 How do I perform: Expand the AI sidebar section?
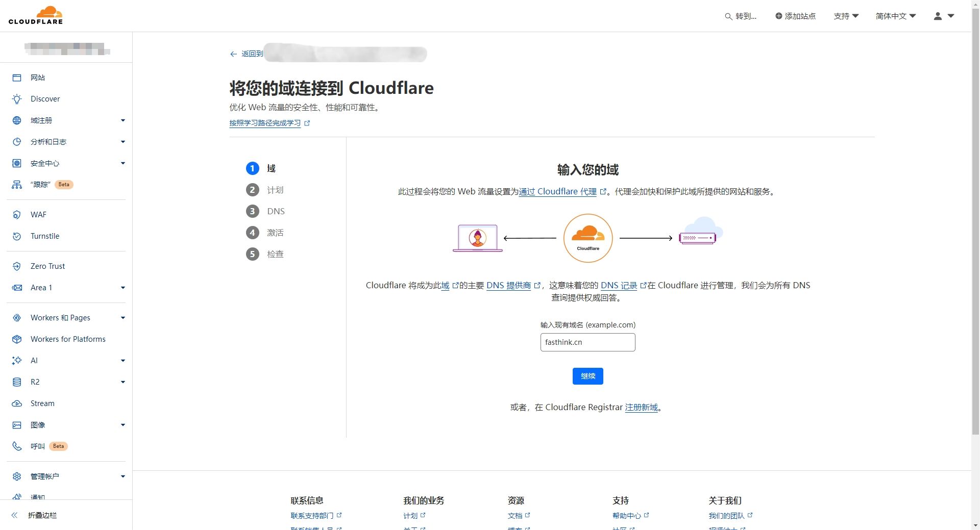pyautogui.click(x=122, y=361)
